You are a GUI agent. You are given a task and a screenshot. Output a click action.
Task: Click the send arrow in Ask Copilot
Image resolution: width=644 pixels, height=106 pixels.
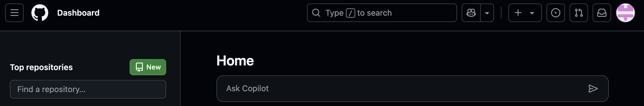[593, 89]
